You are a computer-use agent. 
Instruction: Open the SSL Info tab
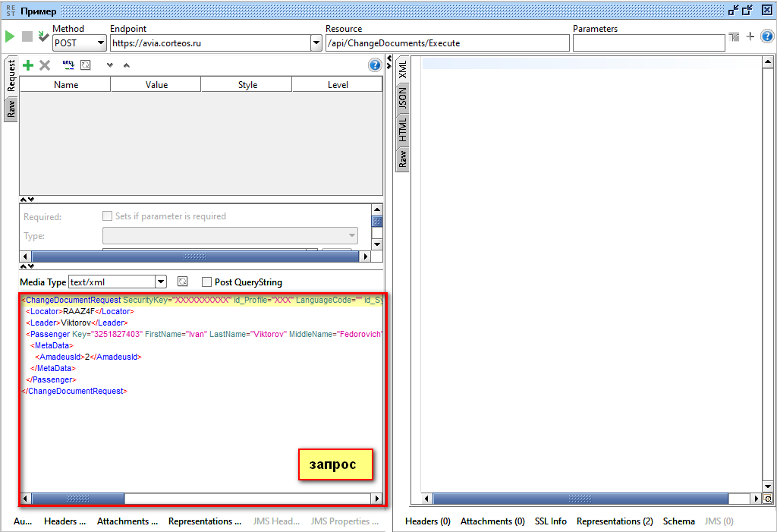coord(550,521)
